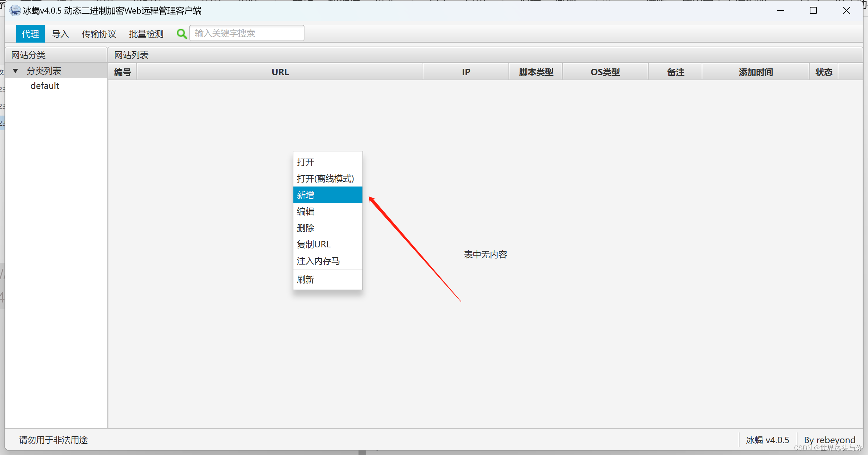Sort by URL column header

tap(280, 72)
